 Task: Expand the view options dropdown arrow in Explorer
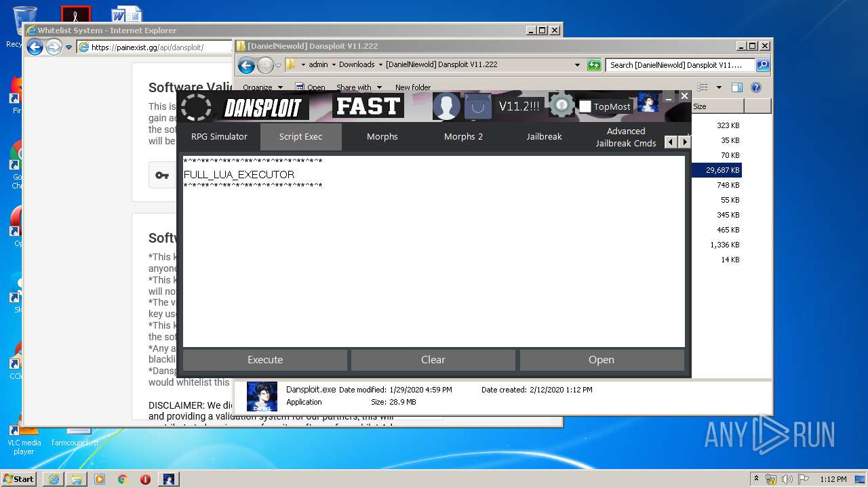tap(719, 87)
